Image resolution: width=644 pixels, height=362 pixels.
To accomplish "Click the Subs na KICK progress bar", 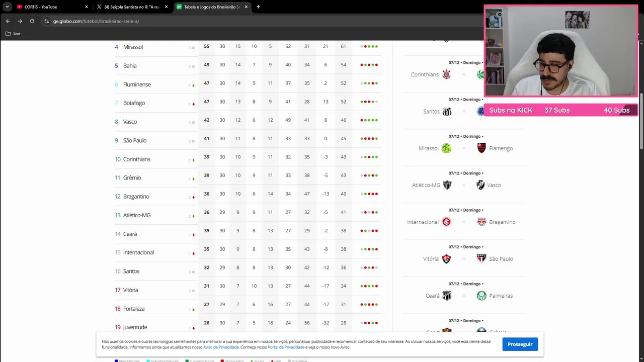I will tap(561, 110).
